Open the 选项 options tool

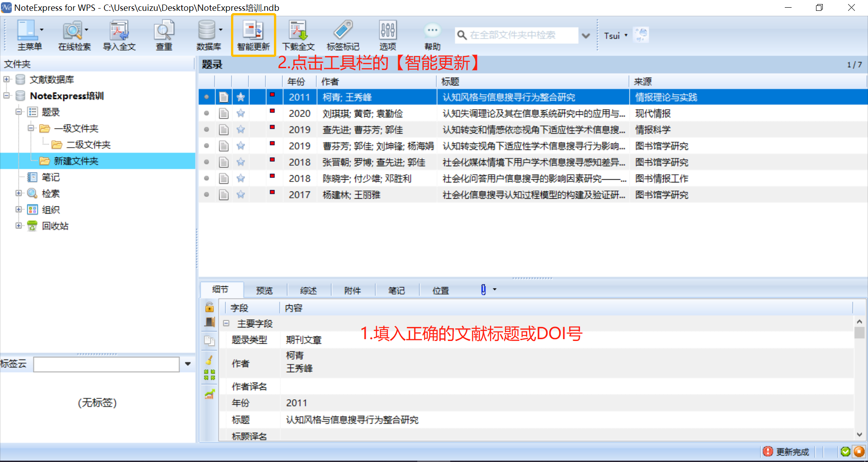[387, 35]
